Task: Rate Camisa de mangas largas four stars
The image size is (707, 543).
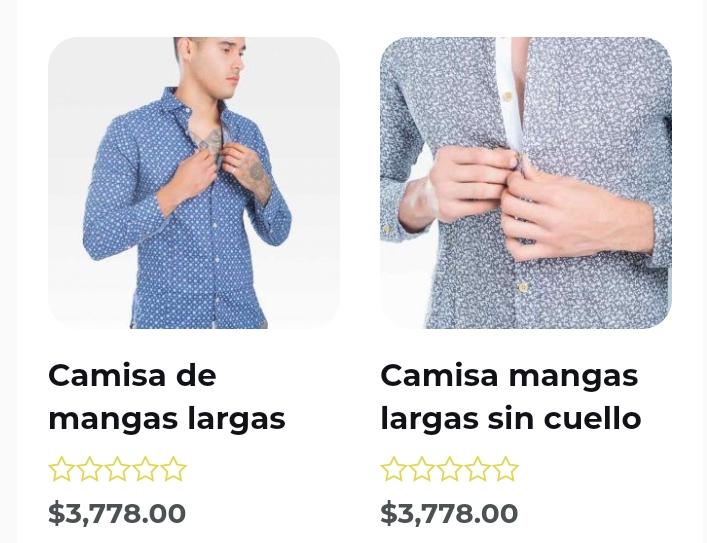Action: click(145, 469)
